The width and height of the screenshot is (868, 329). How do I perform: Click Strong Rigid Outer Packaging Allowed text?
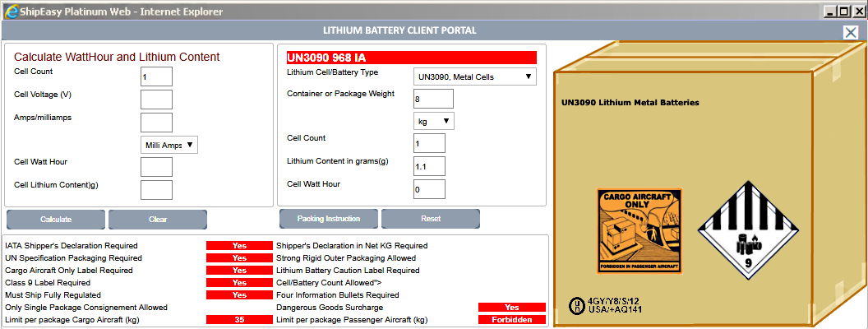pyautogui.click(x=346, y=258)
